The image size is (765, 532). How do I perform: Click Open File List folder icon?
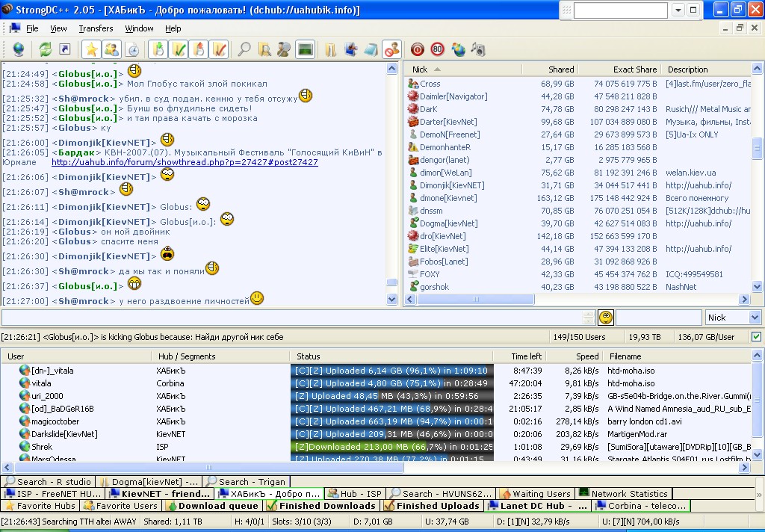tap(330, 49)
